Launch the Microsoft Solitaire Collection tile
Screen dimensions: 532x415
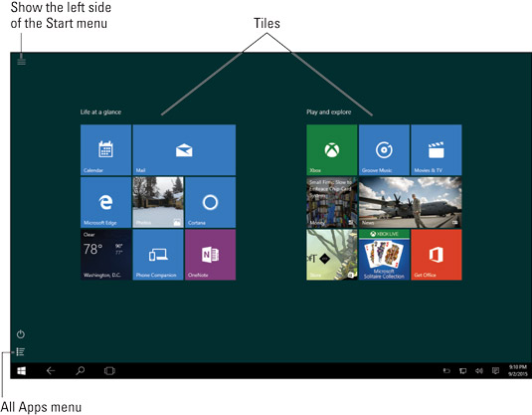[384, 255]
